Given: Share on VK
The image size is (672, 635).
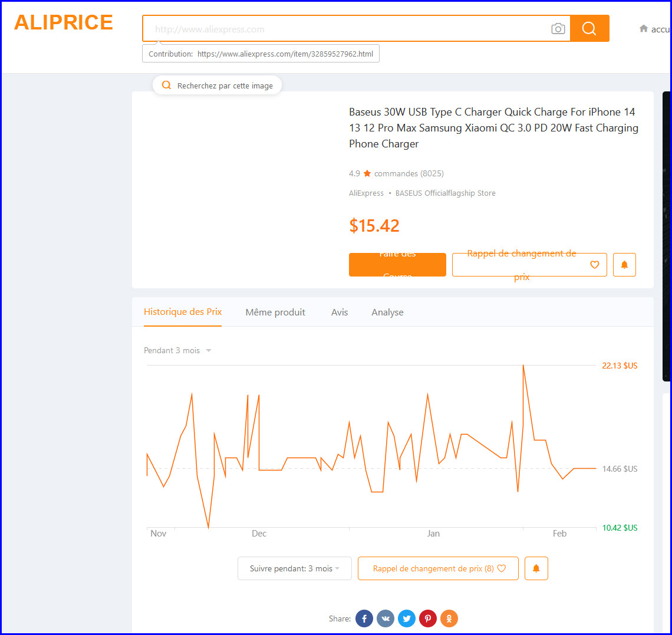Looking at the screenshot, I should pos(386,618).
